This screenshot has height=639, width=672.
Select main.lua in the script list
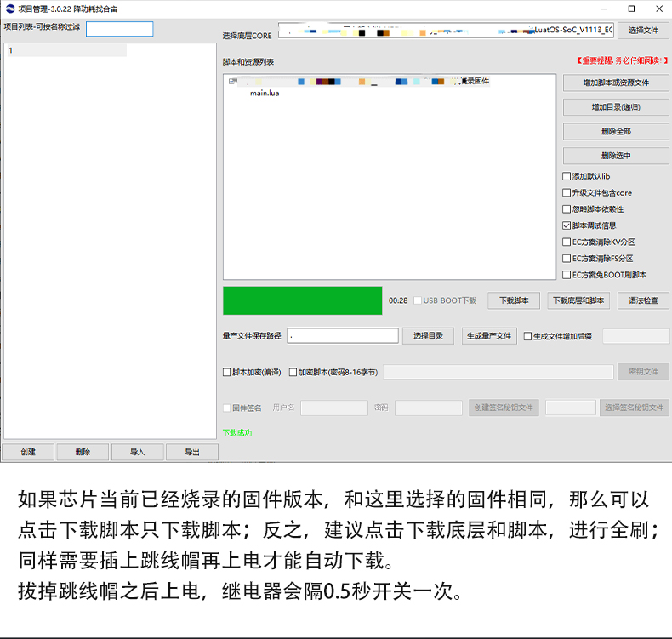pos(264,94)
